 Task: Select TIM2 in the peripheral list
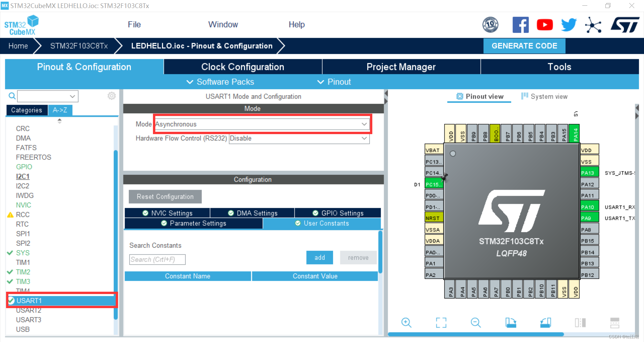(23, 272)
